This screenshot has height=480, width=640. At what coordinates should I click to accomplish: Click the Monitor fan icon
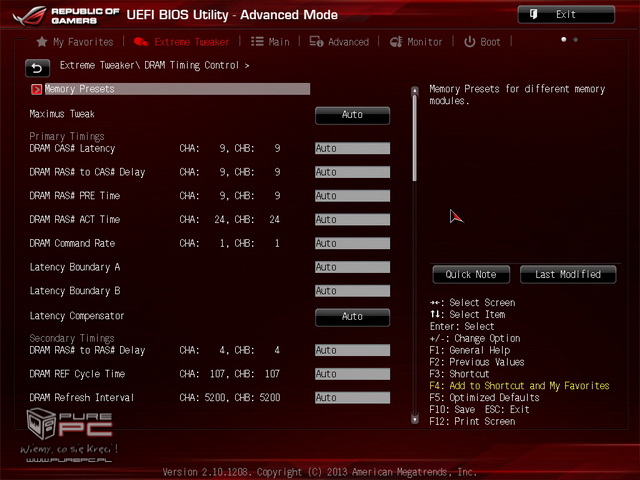[x=396, y=42]
